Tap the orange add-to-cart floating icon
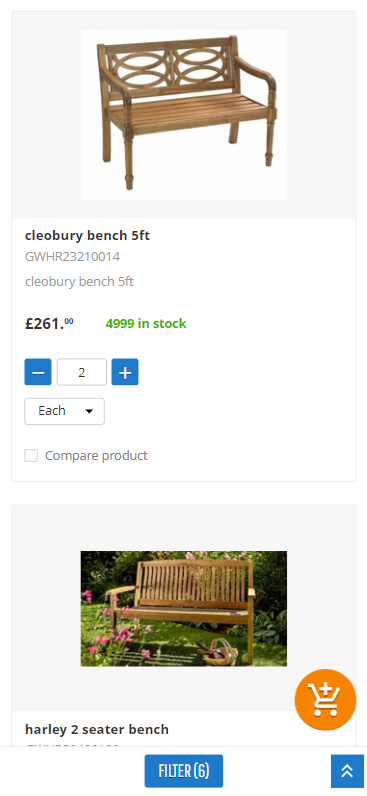This screenshot has height=796, width=367. point(325,700)
